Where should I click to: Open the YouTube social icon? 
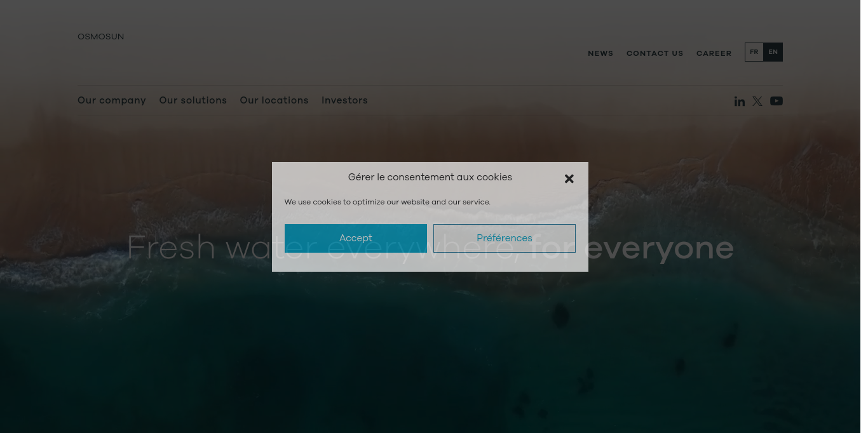click(776, 101)
